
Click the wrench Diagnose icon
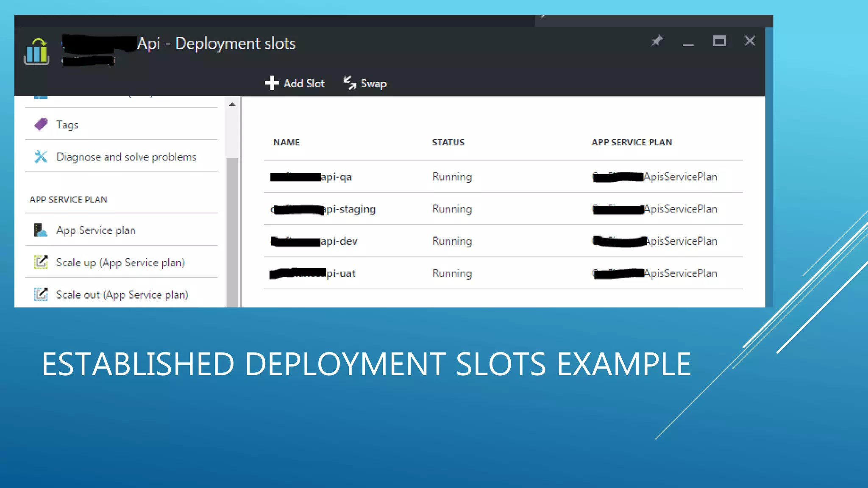(41, 157)
